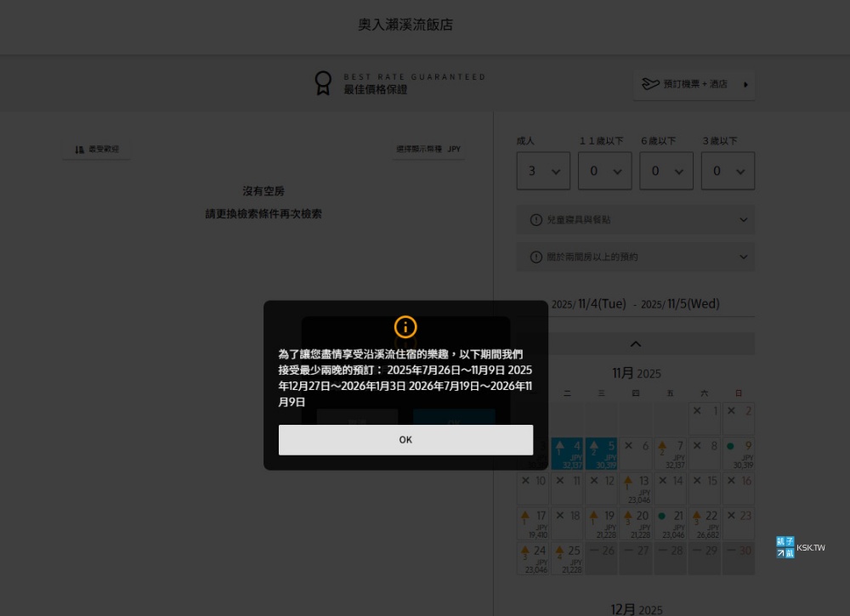Choose November 22 on the calendar

[704, 523]
